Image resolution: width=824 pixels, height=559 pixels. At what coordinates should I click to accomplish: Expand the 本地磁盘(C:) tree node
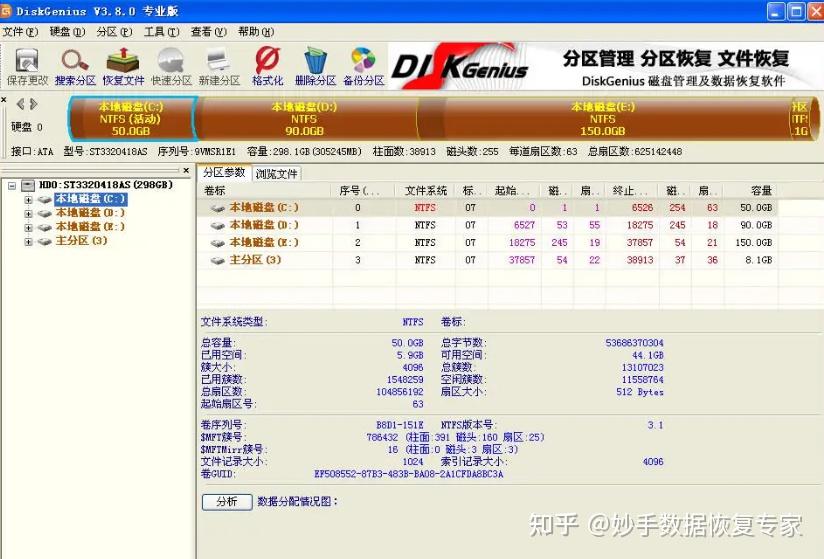click(x=28, y=200)
